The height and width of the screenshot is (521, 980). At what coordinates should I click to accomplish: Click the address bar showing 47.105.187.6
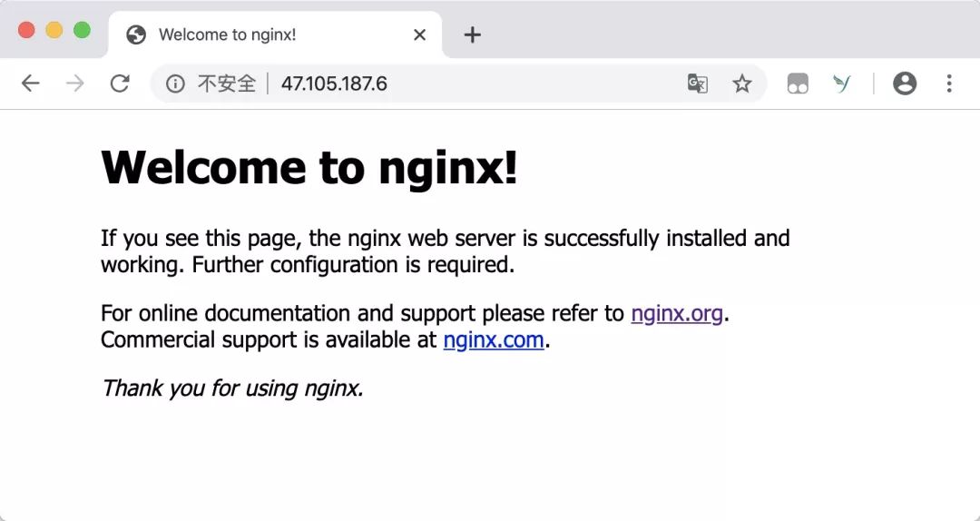pyautogui.click(x=459, y=84)
